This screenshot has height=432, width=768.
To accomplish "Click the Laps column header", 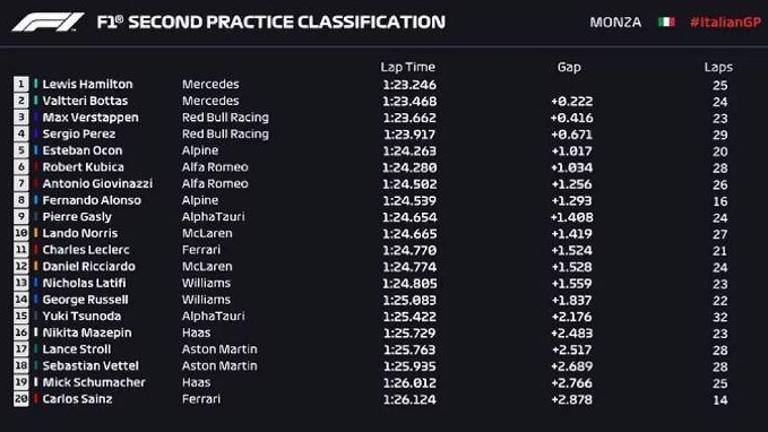I will [718, 67].
